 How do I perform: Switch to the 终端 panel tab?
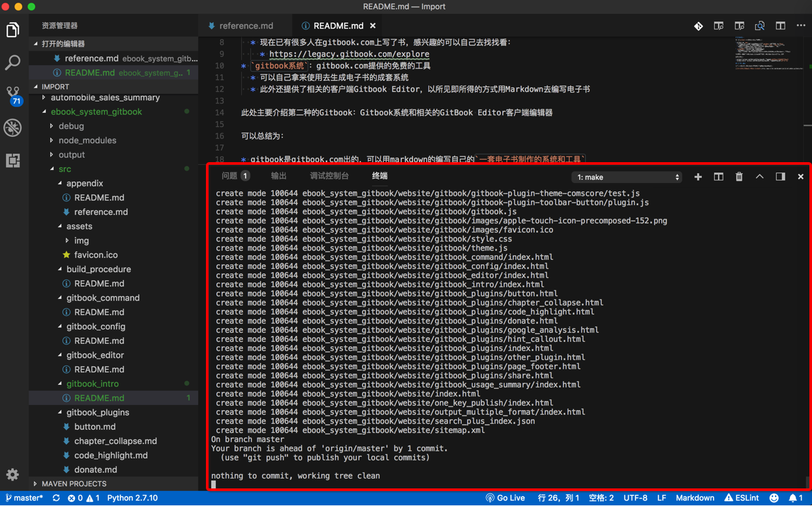click(380, 176)
